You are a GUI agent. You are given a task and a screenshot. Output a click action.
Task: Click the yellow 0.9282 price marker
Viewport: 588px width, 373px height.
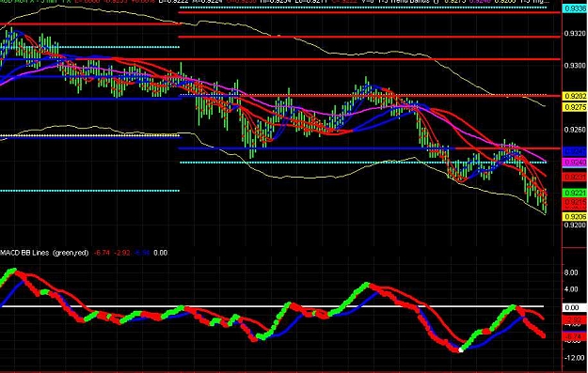click(575, 96)
